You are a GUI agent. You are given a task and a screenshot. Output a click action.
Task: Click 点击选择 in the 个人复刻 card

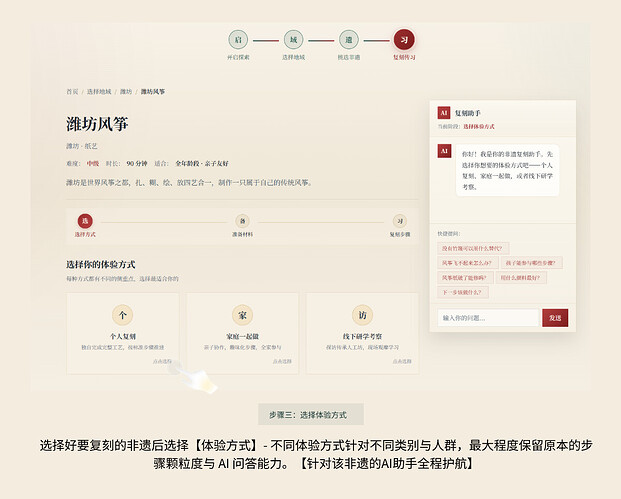point(162,361)
